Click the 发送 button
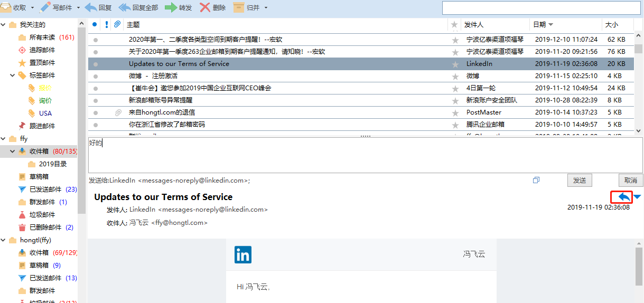Screen dimensions: 644x303 point(580,181)
